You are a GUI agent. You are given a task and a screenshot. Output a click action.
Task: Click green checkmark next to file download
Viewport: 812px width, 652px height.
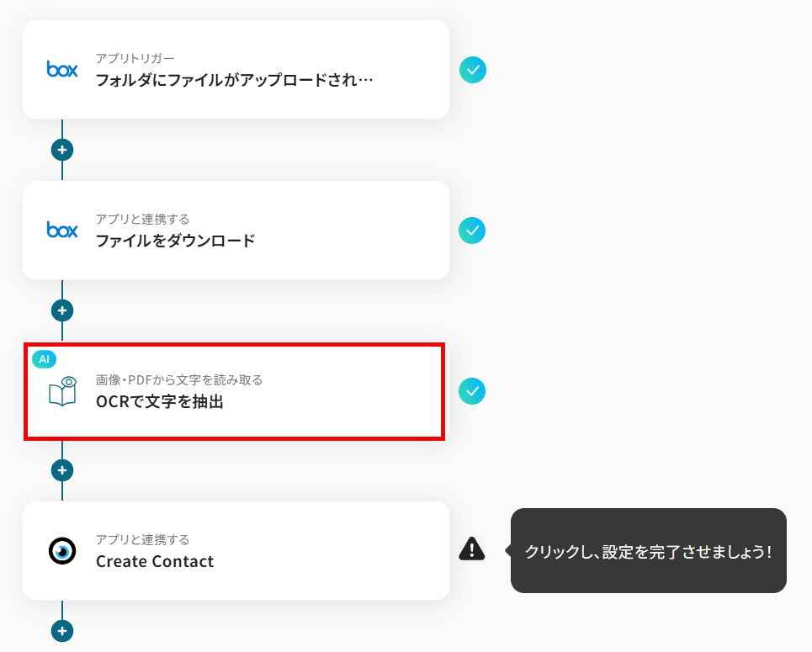472,231
